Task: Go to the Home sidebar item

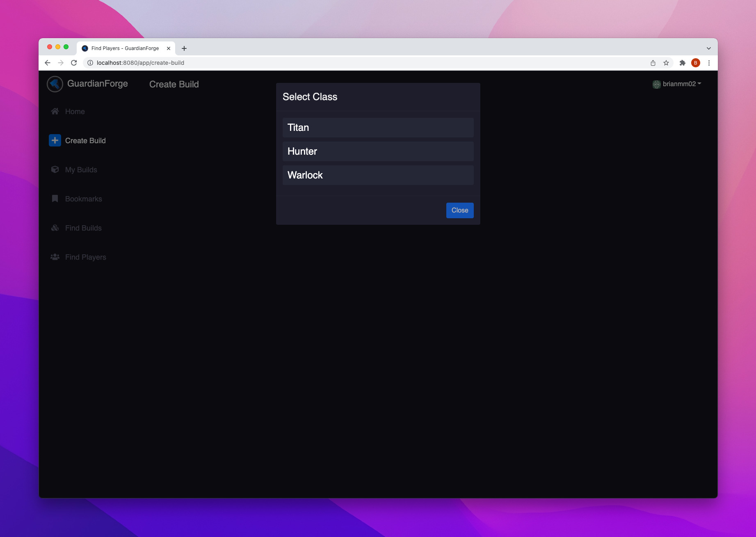Action: click(x=75, y=112)
